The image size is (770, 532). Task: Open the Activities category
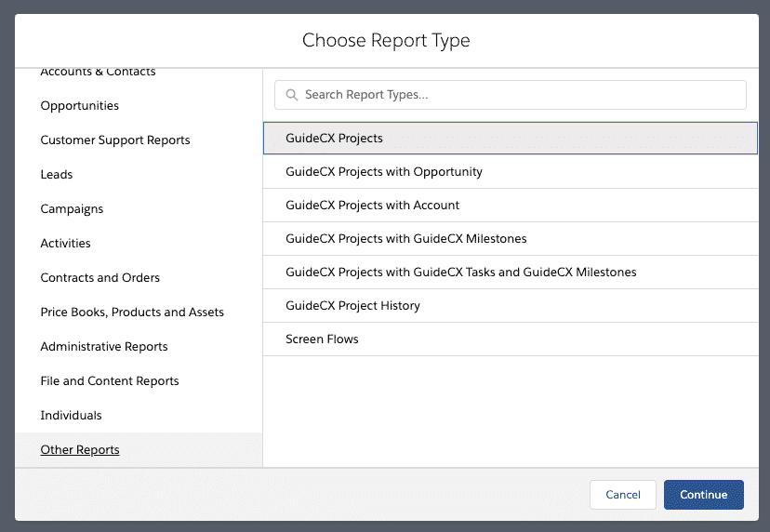coord(65,243)
